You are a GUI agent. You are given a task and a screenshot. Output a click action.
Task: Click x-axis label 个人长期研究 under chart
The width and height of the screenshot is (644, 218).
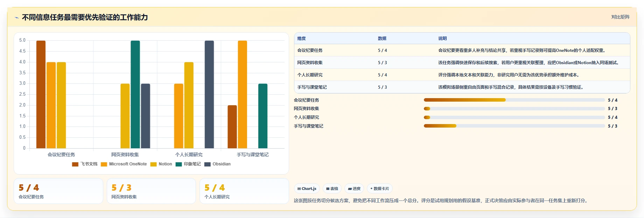tap(189, 155)
